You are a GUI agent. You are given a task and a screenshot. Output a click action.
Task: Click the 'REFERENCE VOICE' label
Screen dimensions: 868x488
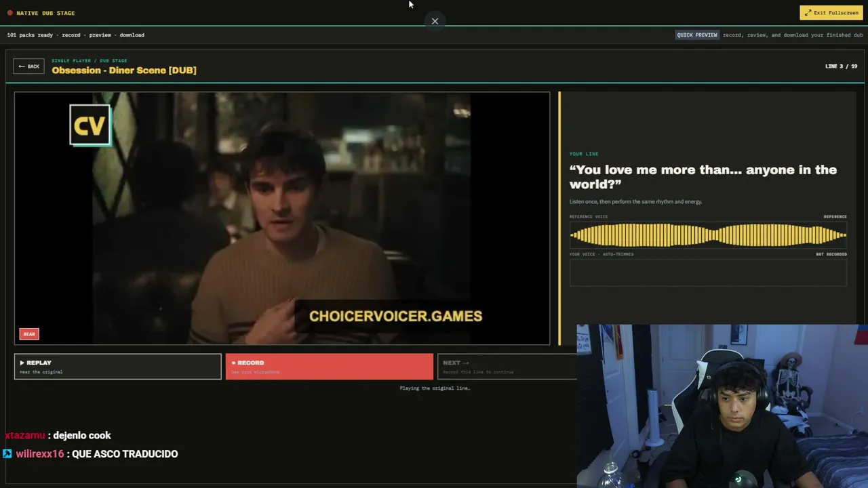(589, 217)
